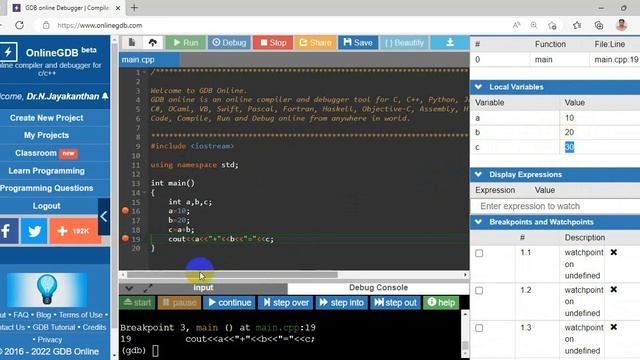Collapse comment fold arrow at line 1
This screenshot has width=640, height=360.
tap(144, 72)
